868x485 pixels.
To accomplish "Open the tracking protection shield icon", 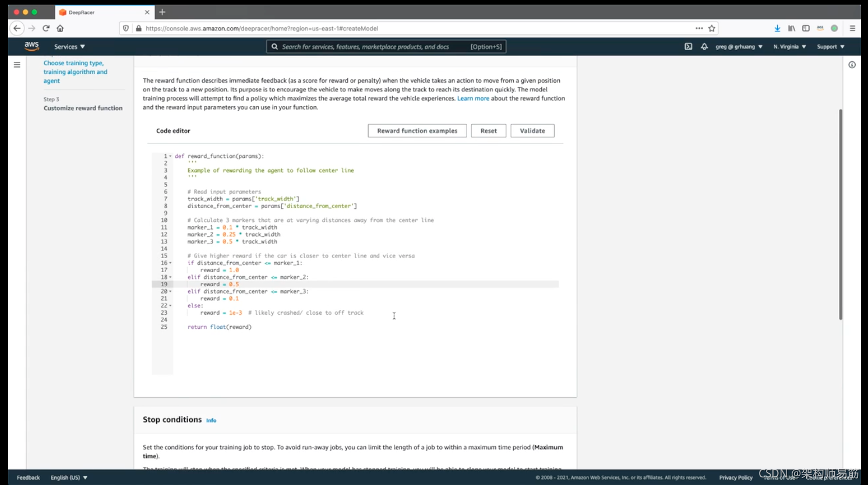I will (126, 28).
